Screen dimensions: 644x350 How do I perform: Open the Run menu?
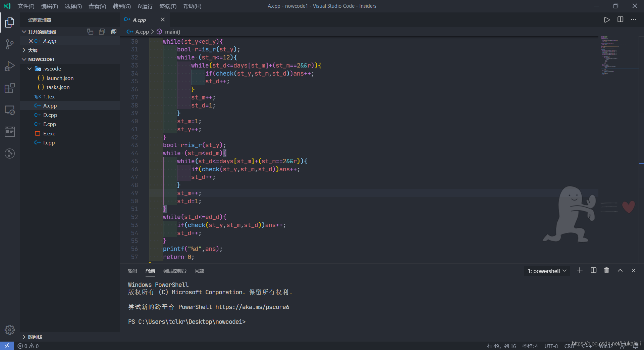pyautogui.click(x=145, y=6)
